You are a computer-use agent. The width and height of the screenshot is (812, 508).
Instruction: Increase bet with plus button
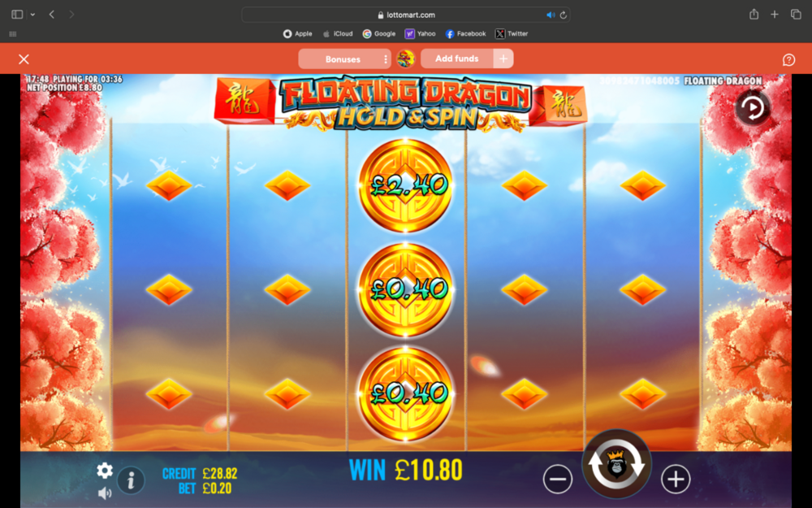676,479
